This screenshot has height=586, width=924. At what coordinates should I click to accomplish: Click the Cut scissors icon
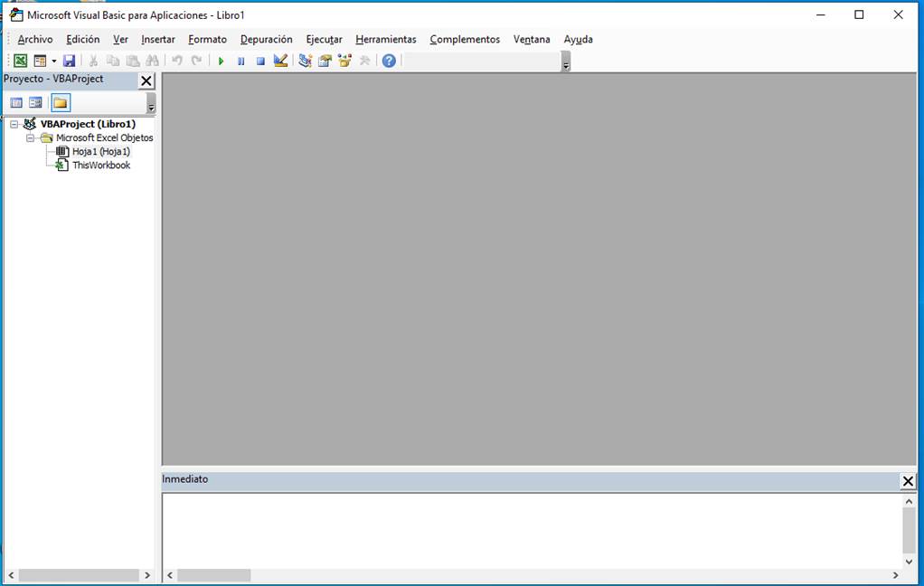93,61
